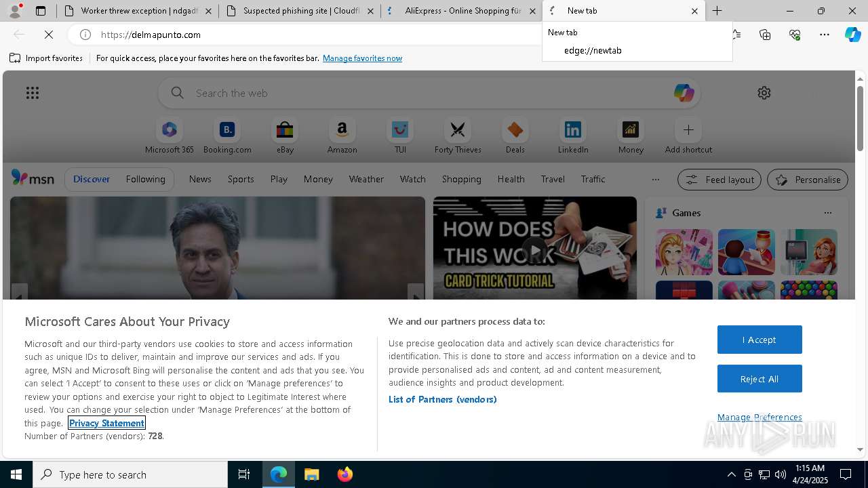868x488 pixels.
Task: Open List of Partners (vendors) link
Action: click(443, 399)
